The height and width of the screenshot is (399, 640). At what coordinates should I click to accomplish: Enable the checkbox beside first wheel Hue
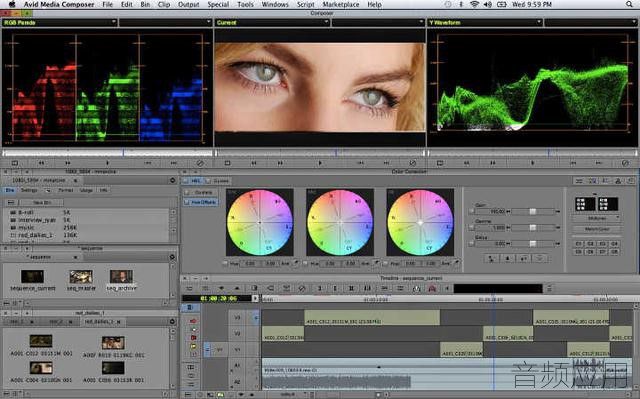click(225, 264)
